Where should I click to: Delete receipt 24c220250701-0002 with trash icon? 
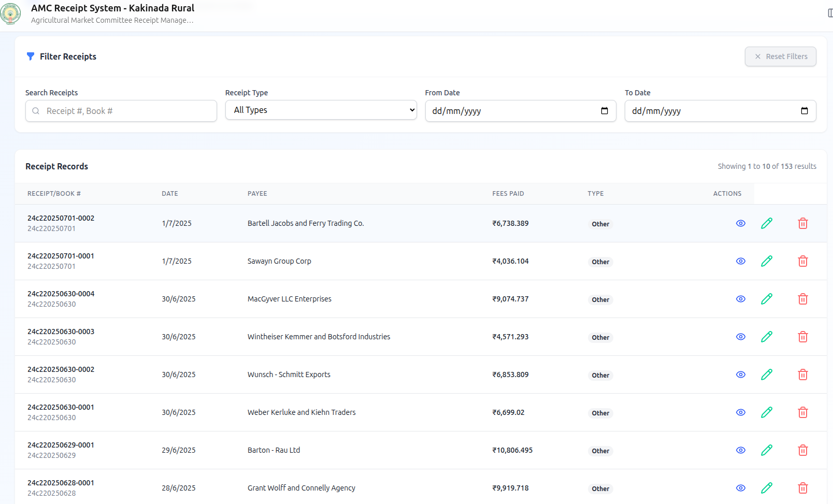(x=803, y=223)
